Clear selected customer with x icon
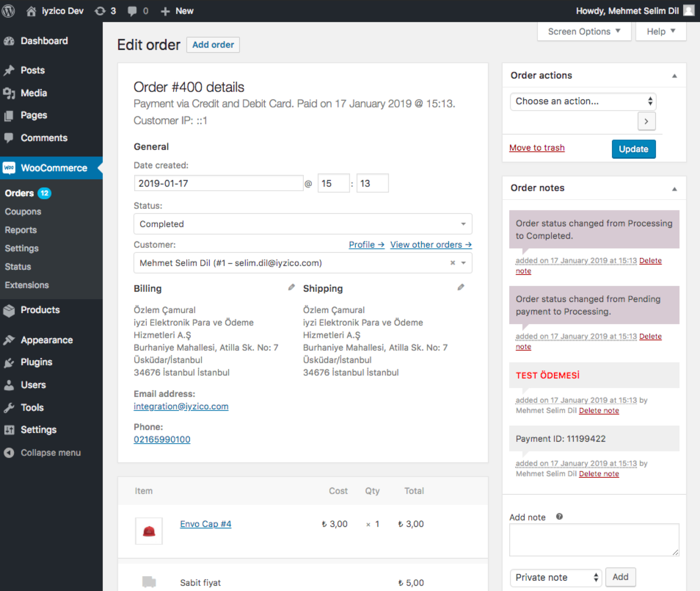 pyautogui.click(x=452, y=263)
